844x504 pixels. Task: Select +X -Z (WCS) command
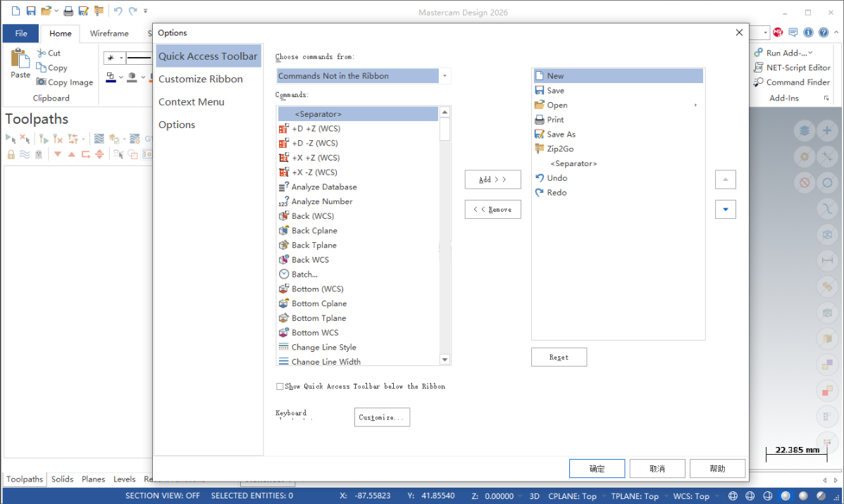click(x=358, y=172)
